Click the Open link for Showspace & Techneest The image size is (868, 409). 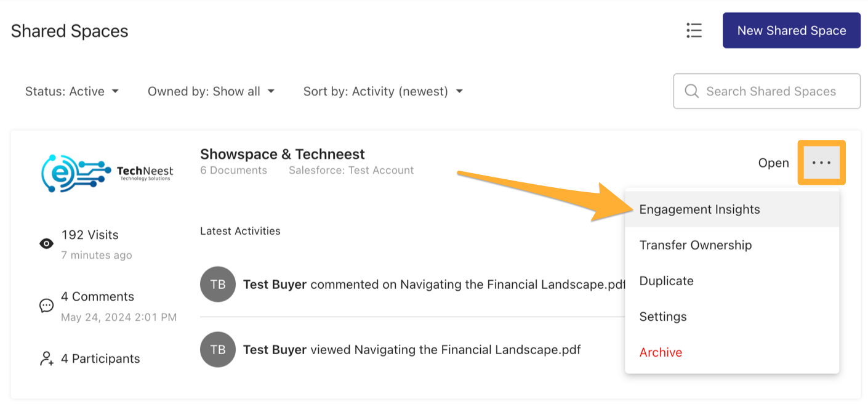tap(773, 163)
